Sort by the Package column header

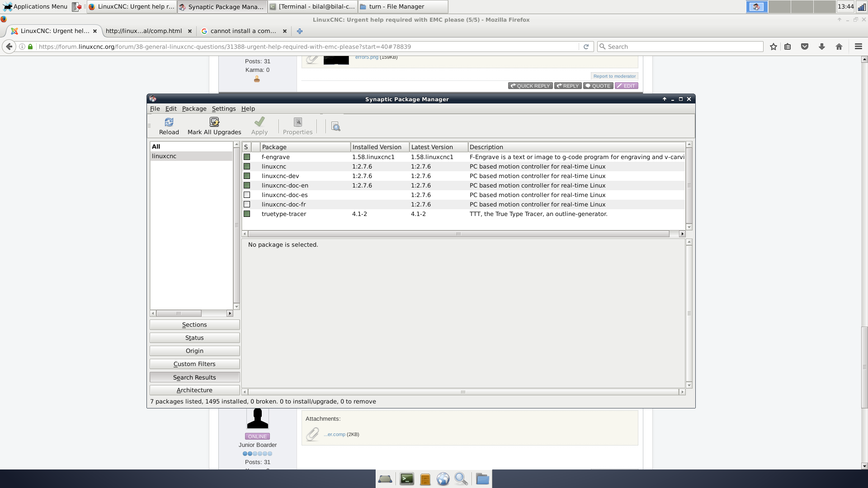(305, 147)
